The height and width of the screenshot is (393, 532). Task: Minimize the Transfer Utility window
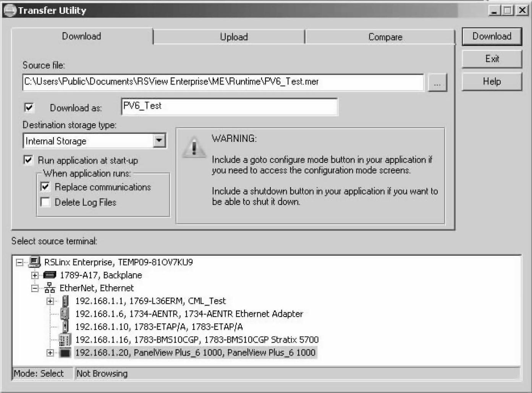coord(495,10)
